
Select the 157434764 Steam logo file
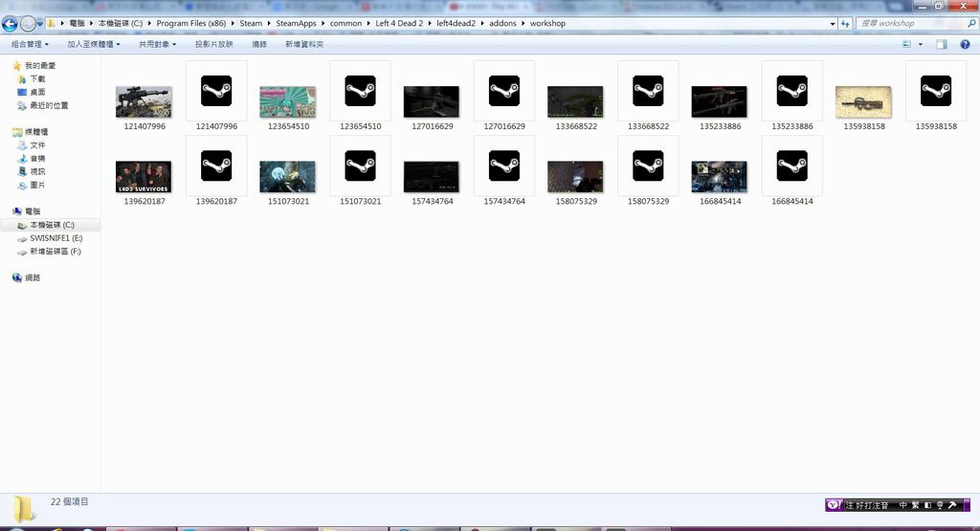coord(504,166)
